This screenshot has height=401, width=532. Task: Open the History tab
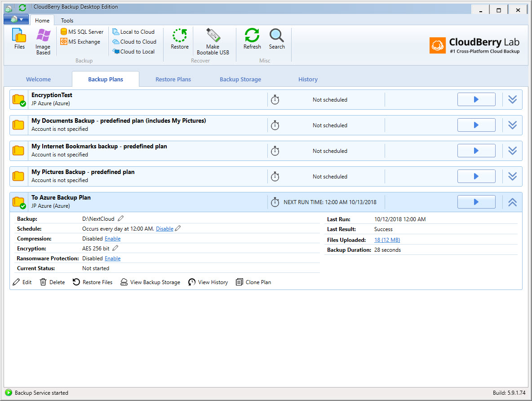pyautogui.click(x=308, y=79)
